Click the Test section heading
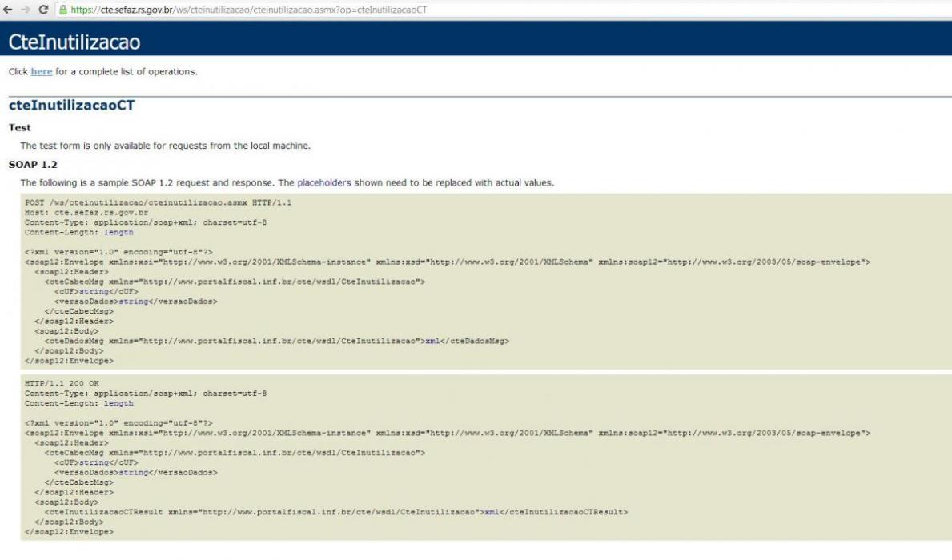952x560 pixels. (x=19, y=127)
